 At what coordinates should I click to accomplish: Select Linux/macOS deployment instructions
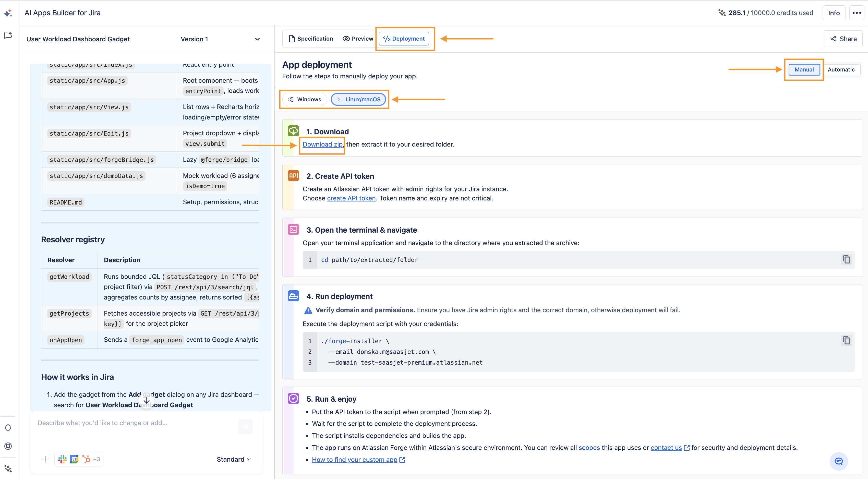[x=358, y=99]
